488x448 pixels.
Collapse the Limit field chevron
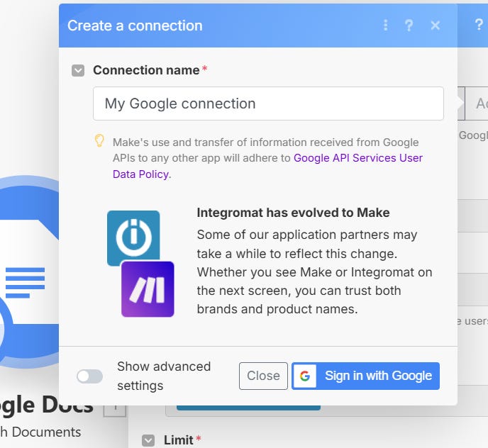(x=148, y=440)
